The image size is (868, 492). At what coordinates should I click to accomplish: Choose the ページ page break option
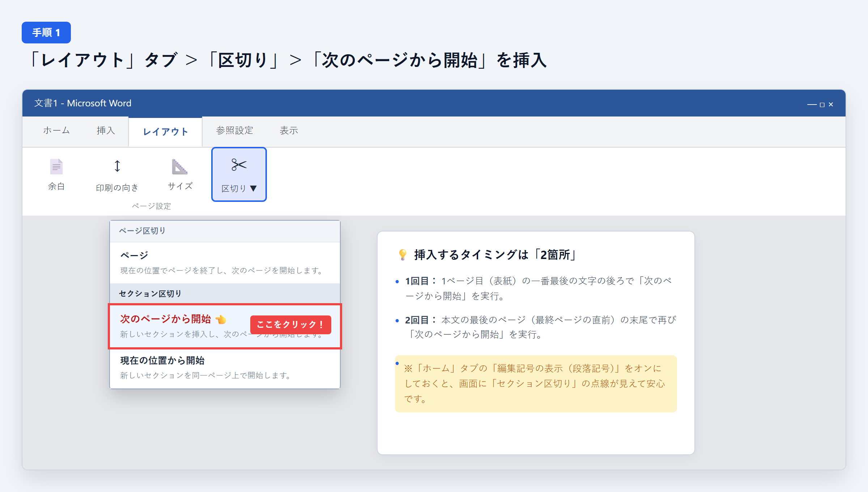(x=225, y=263)
